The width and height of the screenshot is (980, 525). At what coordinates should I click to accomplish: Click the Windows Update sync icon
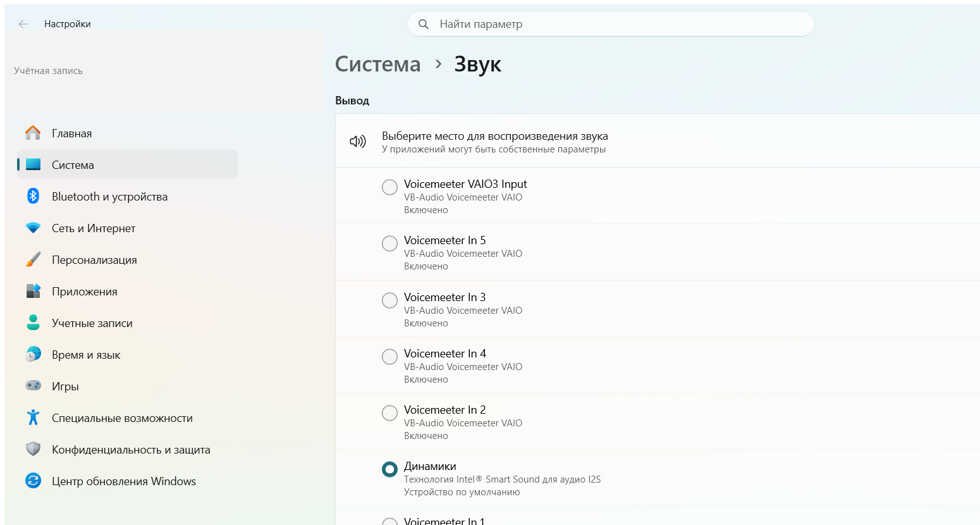[33, 481]
